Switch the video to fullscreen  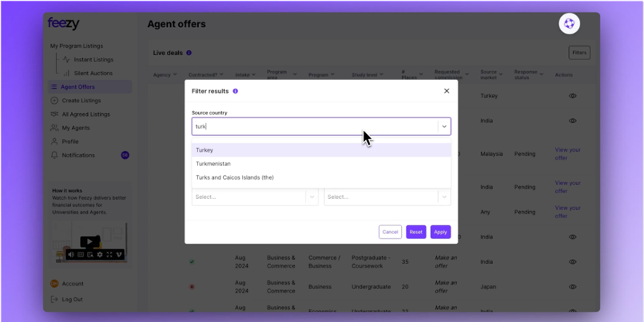[109, 255]
